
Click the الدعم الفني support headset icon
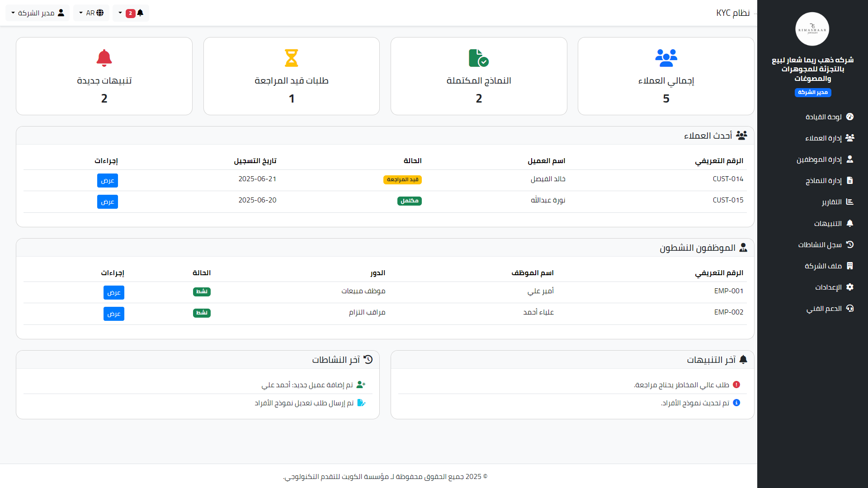[851, 308]
